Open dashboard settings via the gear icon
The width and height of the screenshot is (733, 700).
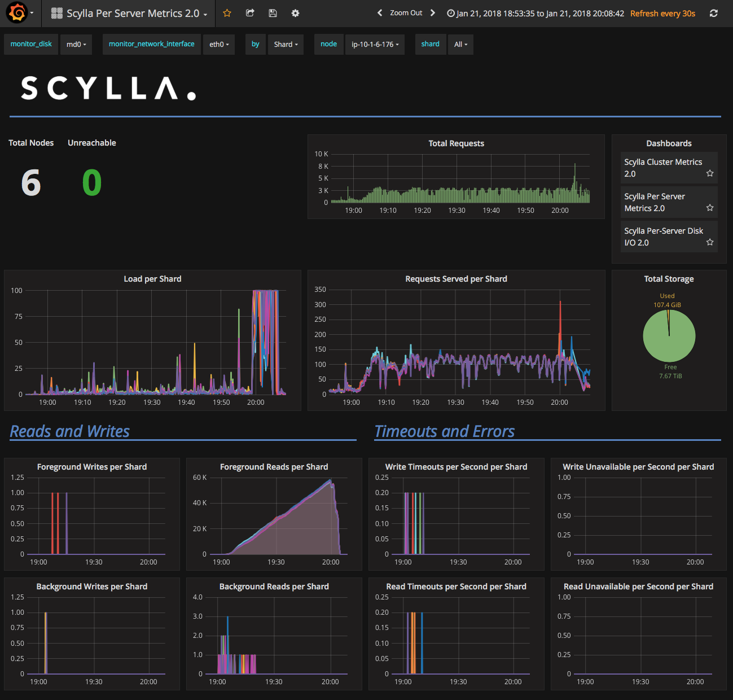click(x=295, y=12)
